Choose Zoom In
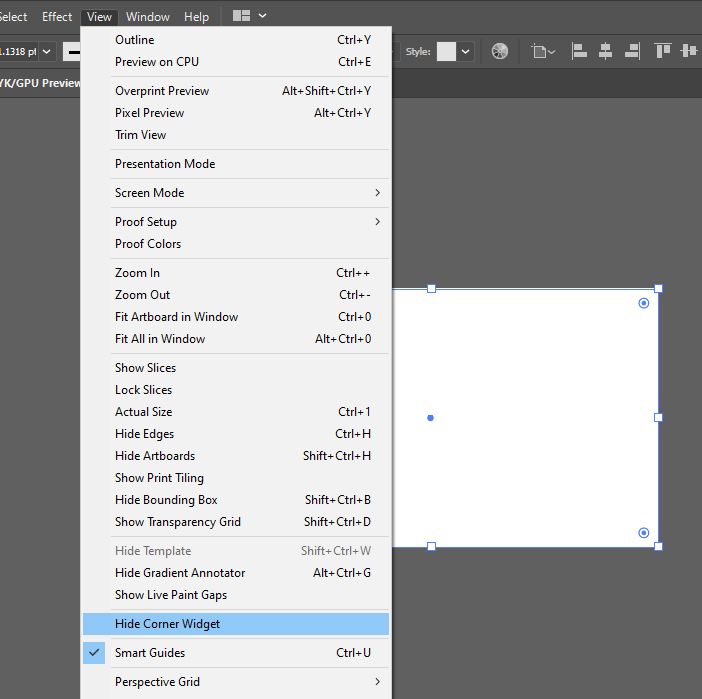The width and height of the screenshot is (702, 699). pos(236,273)
